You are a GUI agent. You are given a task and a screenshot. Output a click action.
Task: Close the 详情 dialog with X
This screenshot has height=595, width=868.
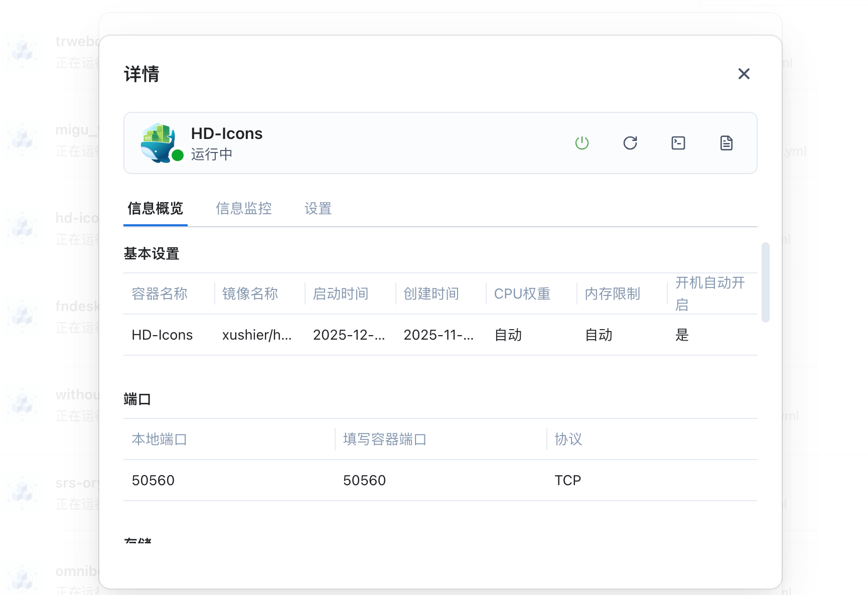click(744, 74)
